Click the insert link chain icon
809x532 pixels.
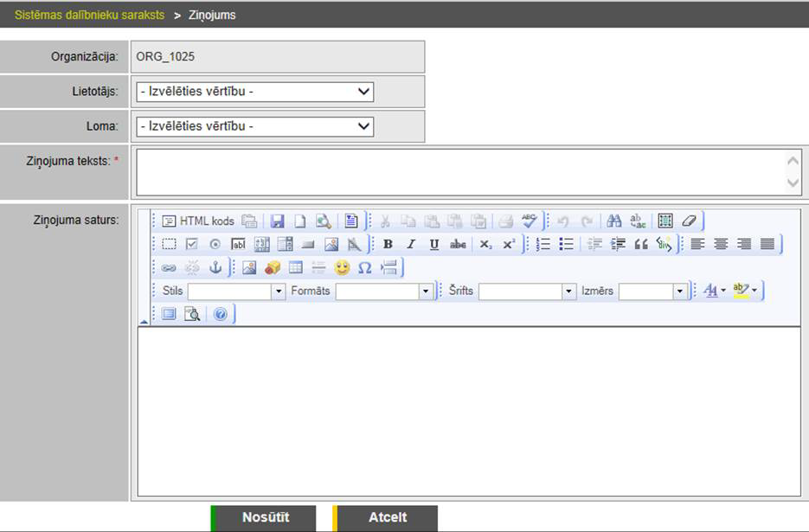[169, 268]
